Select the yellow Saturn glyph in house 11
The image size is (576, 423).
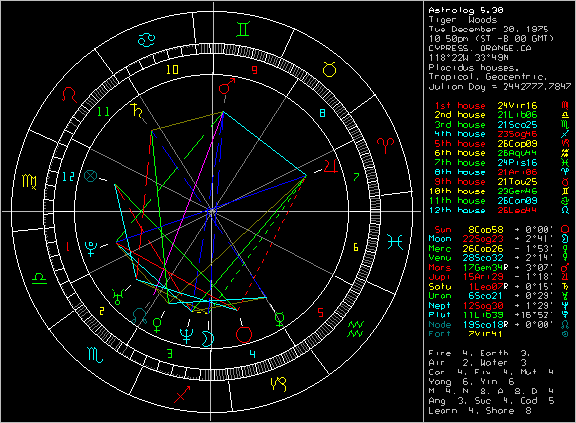(136, 110)
